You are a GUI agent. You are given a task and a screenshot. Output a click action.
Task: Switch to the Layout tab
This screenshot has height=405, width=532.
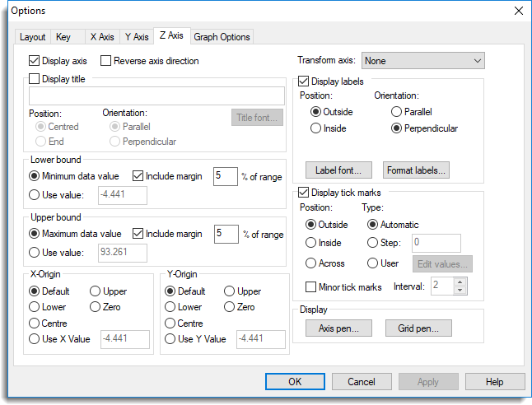point(33,37)
